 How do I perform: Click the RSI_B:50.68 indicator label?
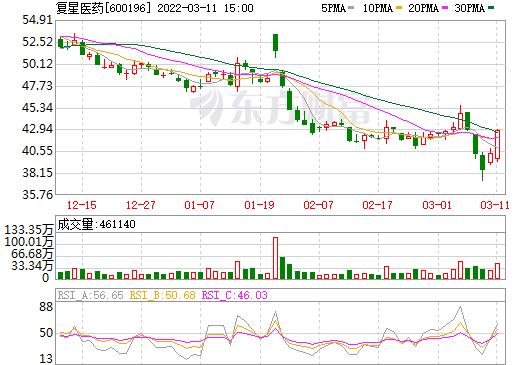162,295
